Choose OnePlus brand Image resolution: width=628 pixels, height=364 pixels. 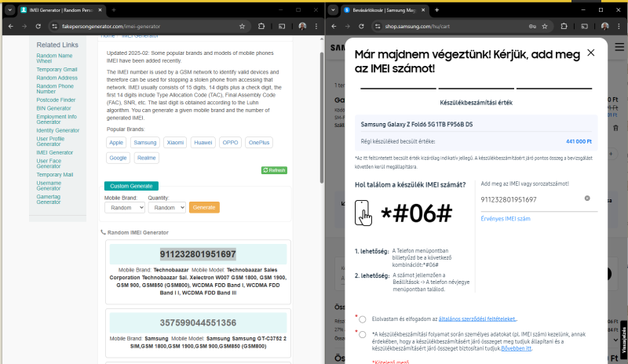pos(259,143)
